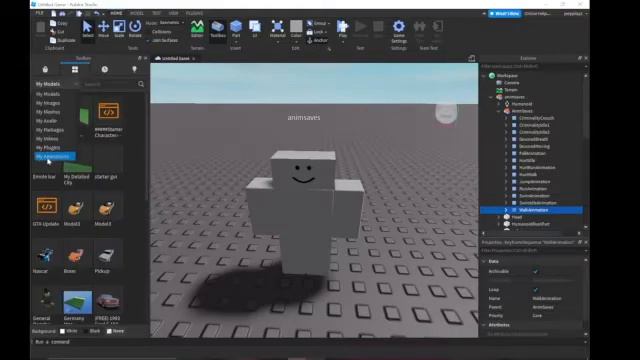Choose My Animations in dropdown list
Image resolution: width=640 pixels, height=360 pixels.
[55, 157]
